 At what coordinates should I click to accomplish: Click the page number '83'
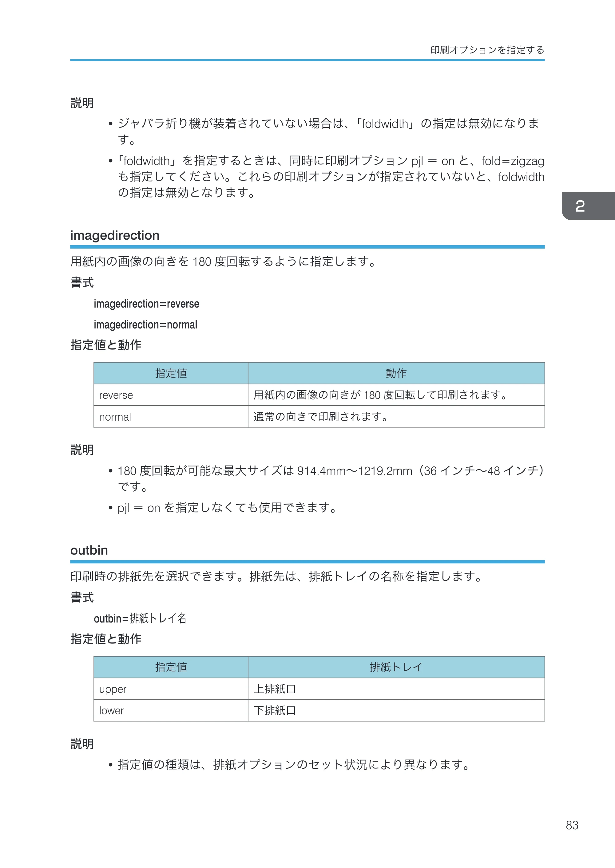point(572,825)
